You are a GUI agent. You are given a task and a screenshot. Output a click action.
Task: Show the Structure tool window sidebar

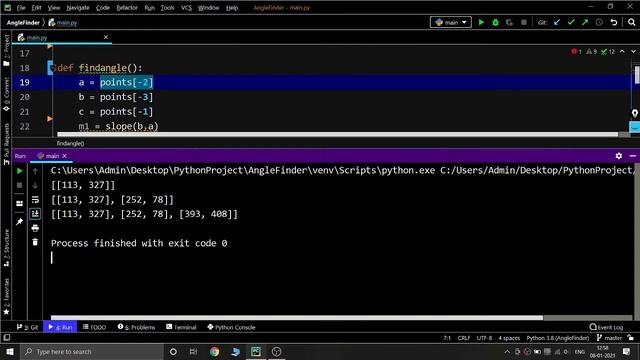(6, 248)
